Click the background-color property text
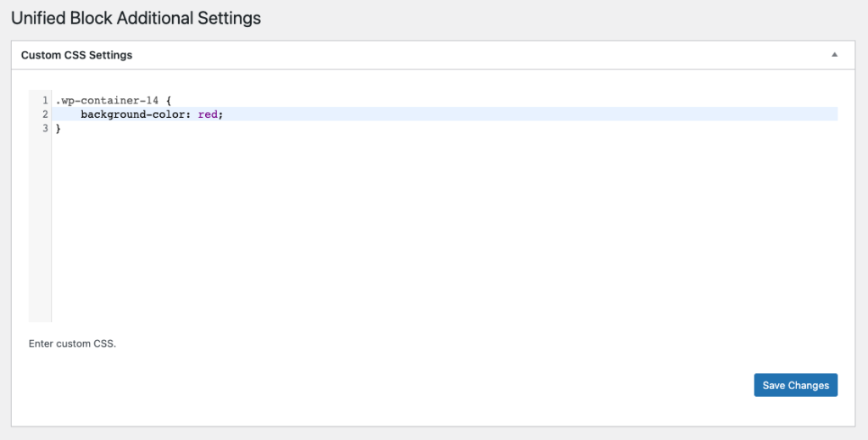 [131, 114]
